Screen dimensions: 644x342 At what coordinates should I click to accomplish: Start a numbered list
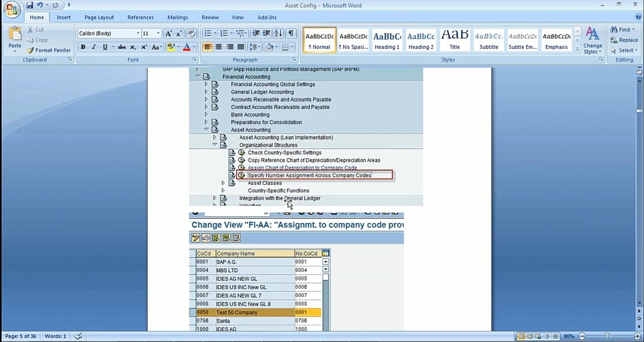[x=224, y=33]
